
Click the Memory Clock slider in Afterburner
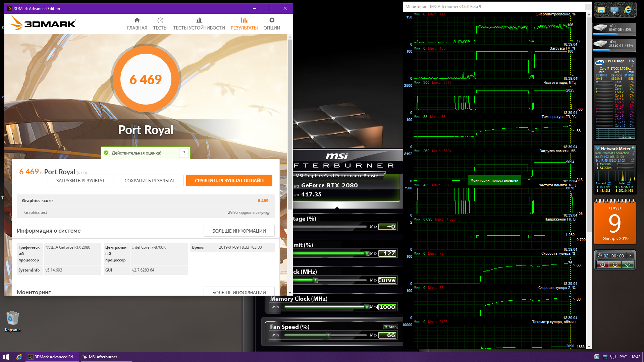pos(325,307)
